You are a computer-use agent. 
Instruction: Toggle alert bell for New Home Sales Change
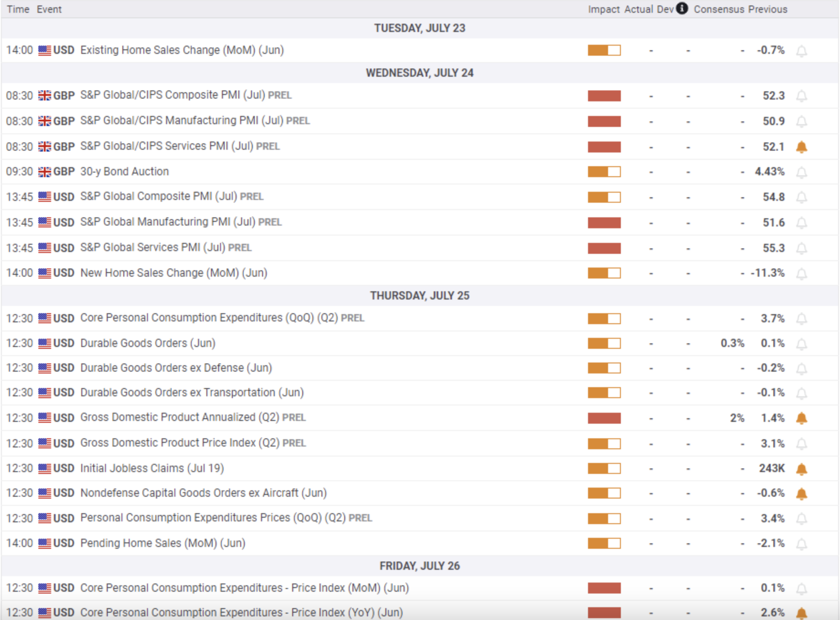802,273
